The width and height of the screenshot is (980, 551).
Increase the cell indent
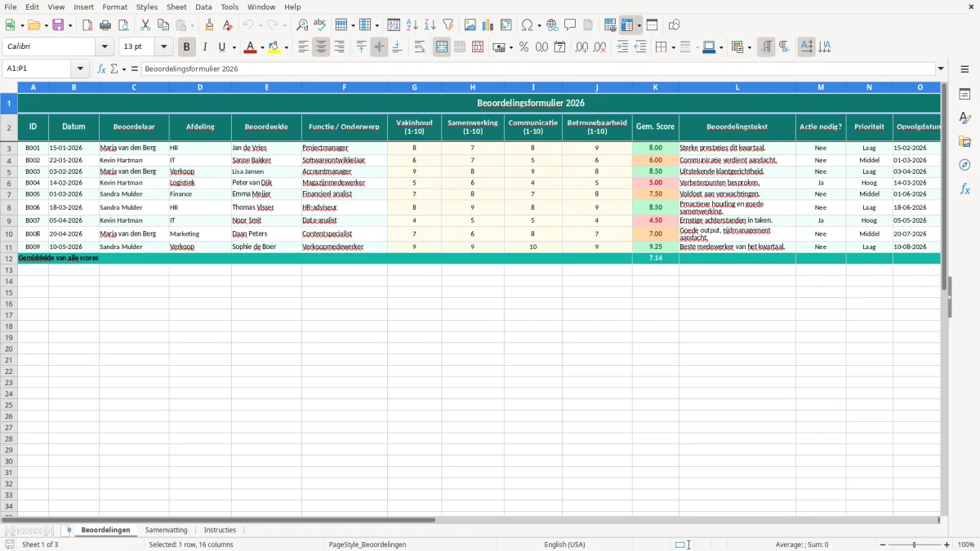click(x=622, y=47)
